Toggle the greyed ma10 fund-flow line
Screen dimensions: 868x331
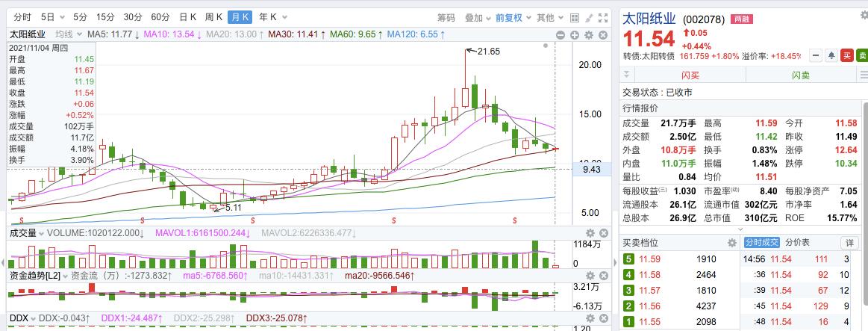click(298, 276)
